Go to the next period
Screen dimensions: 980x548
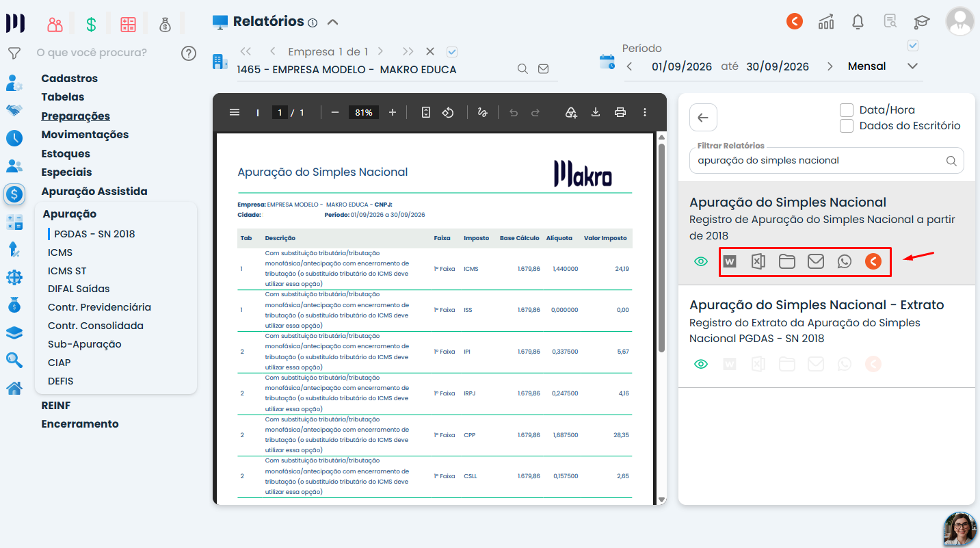(x=830, y=66)
